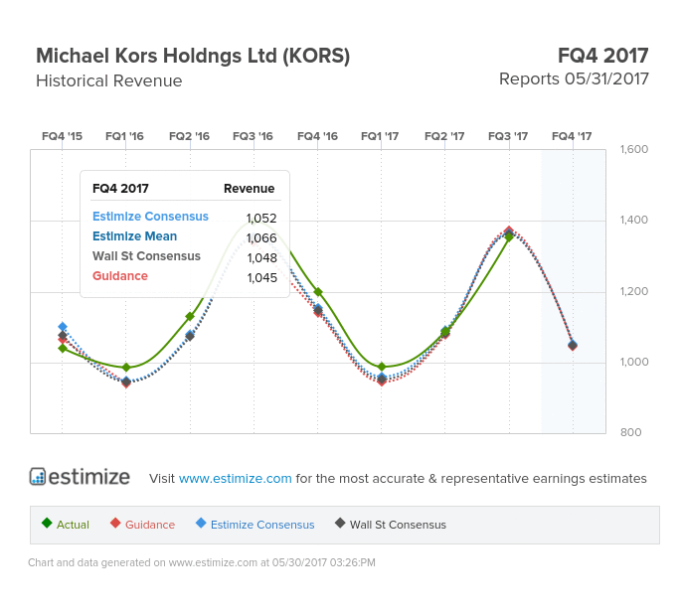The height and width of the screenshot is (616, 681).
Task: Click the red Guidance point at FQ3 '17
Action: (509, 231)
